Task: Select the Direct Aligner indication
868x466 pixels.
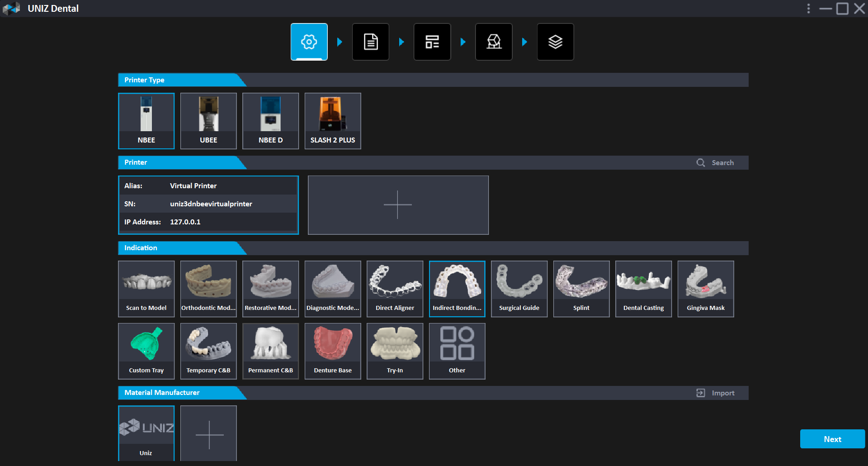Action: pos(395,289)
